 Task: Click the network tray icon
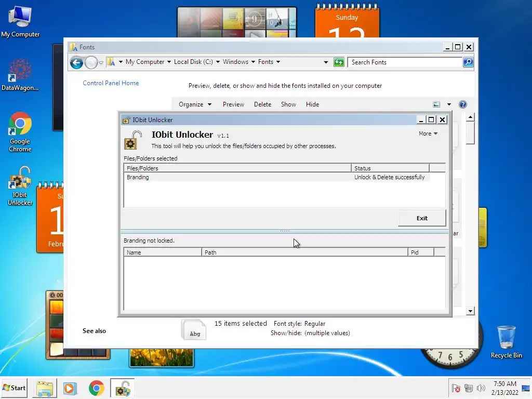click(x=469, y=388)
